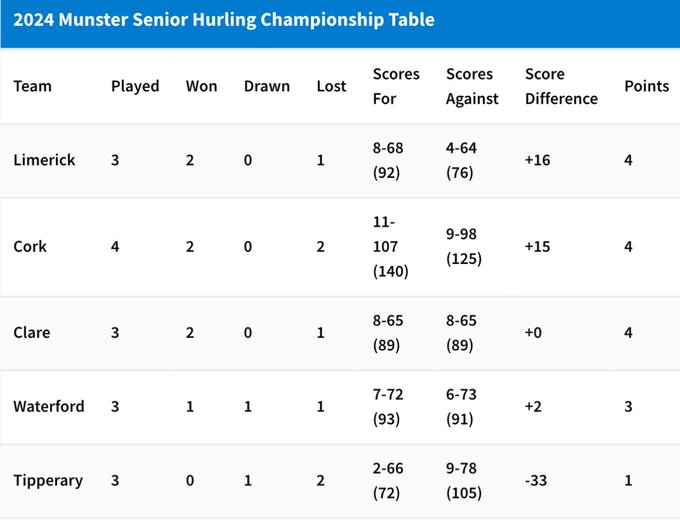Select the Played column header
This screenshot has height=531, width=680.
coord(135,86)
